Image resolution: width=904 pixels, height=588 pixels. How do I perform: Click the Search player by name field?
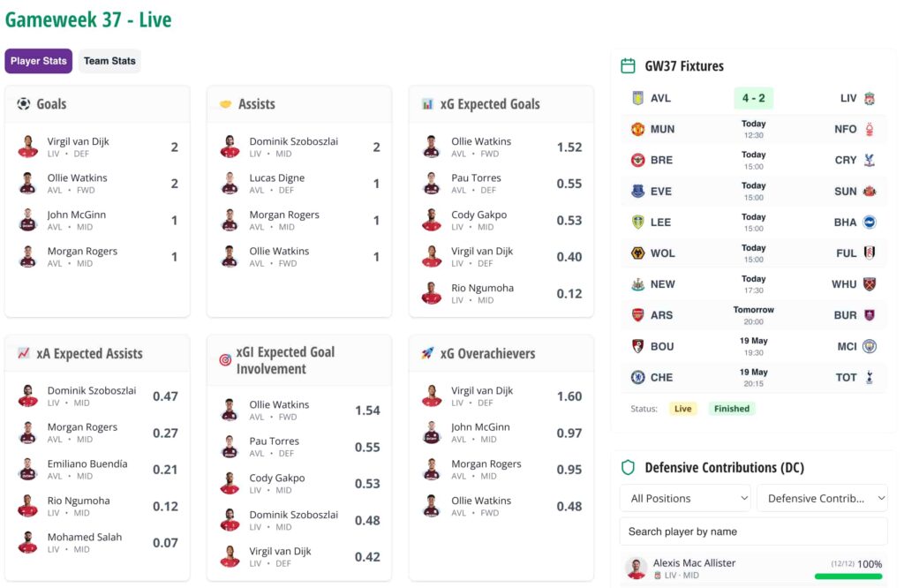coord(754,531)
